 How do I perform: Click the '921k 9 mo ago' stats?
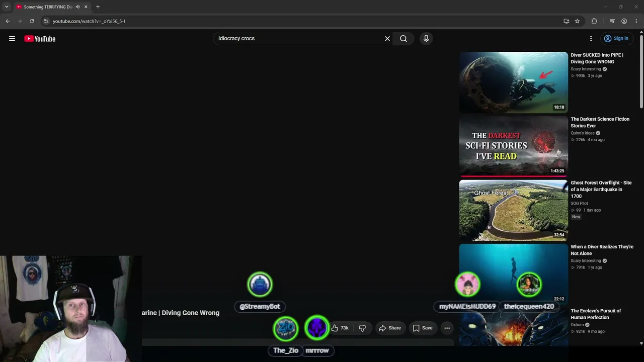point(588,332)
